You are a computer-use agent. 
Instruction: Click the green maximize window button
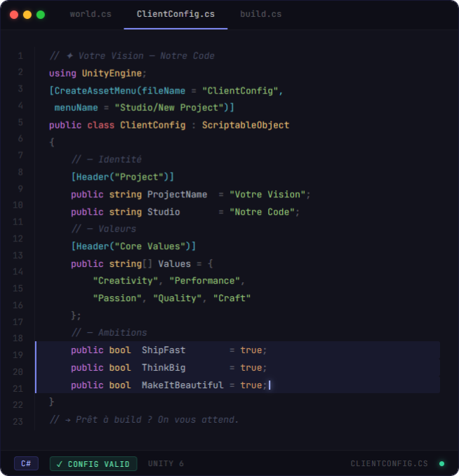pyautogui.click(x=41, y=14)
